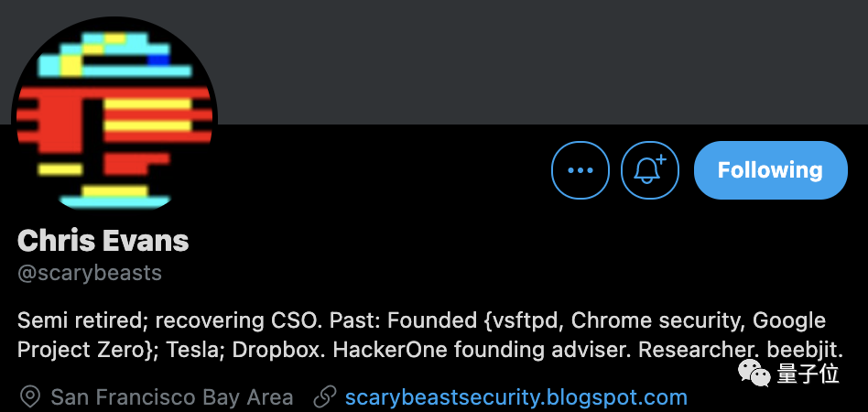This screenshot has height=412, width=868.
Task: Select the Chris Evans display name
Action: pos(103,242)
